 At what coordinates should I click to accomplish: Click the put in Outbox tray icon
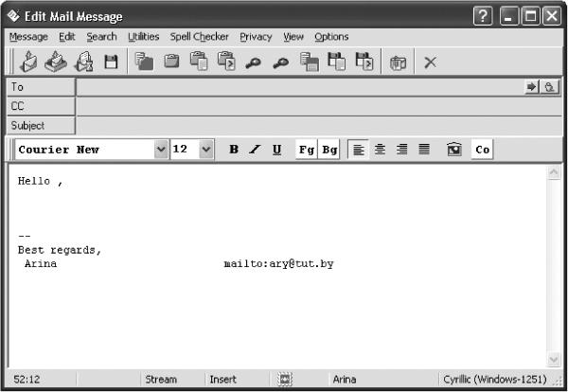[x=56, y=62]
